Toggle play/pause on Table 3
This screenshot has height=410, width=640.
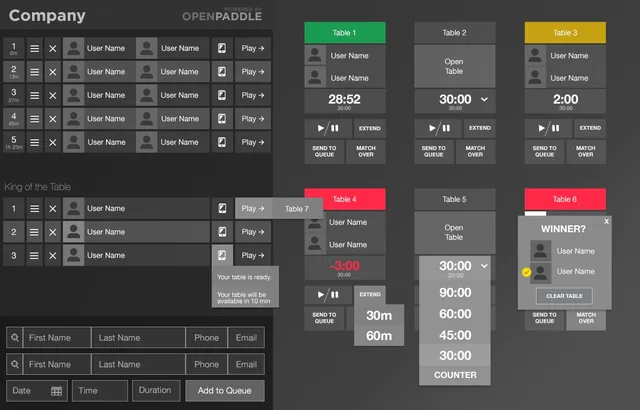click(x=549, y=128)
